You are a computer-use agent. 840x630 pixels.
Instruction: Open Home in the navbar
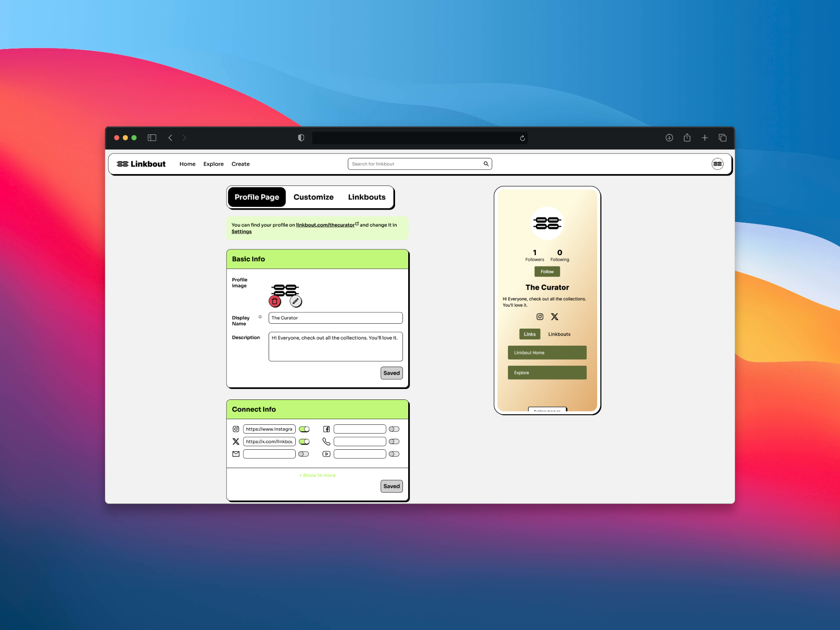pos(187,164)
